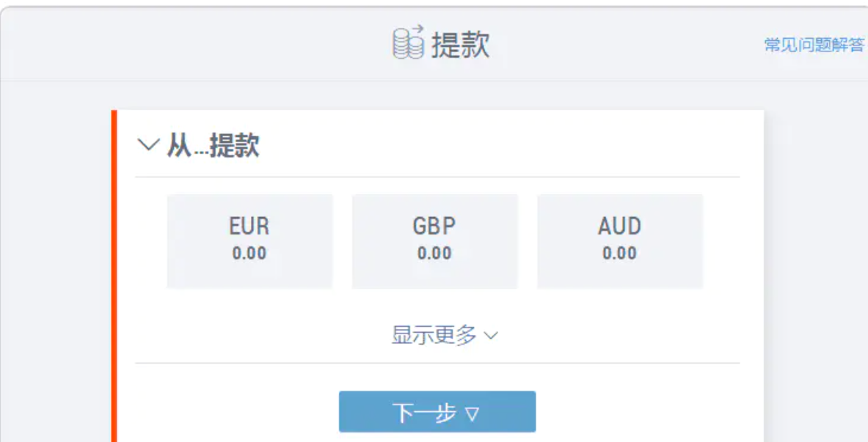This screenshot has height=442, width=868.
Task: Select the GBP currency tile
Action: click(434, 241)
